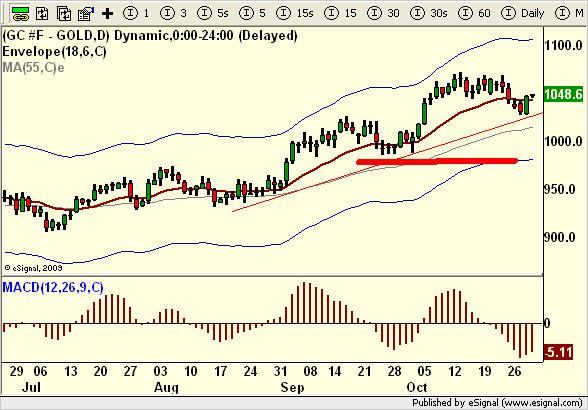Set chart interval to 60 minutes
The width and height of the screenshot is (588, 410).
click(x=474, y=14)
